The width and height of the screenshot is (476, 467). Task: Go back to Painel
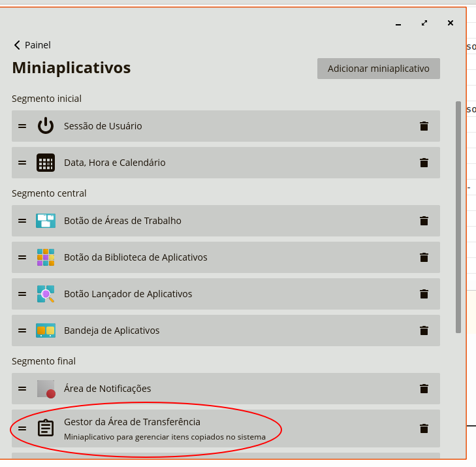(x=32, y=45)
